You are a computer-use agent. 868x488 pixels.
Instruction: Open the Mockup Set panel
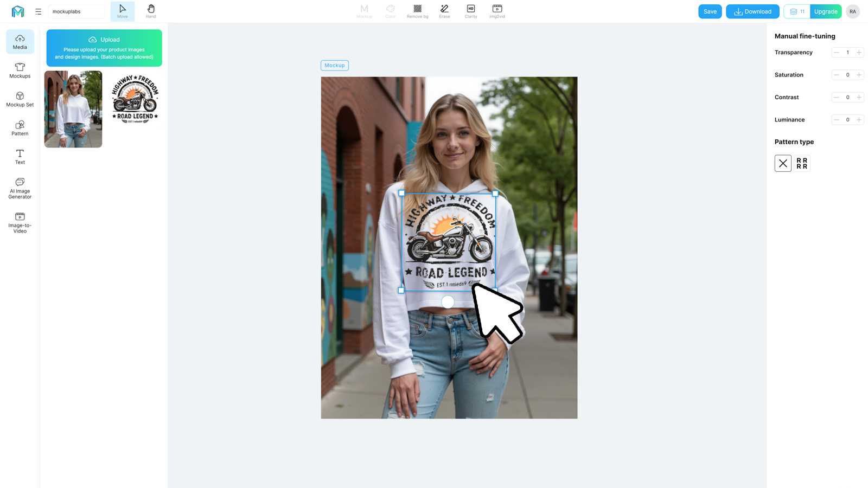pyautogui.click(x=20, y=99)
